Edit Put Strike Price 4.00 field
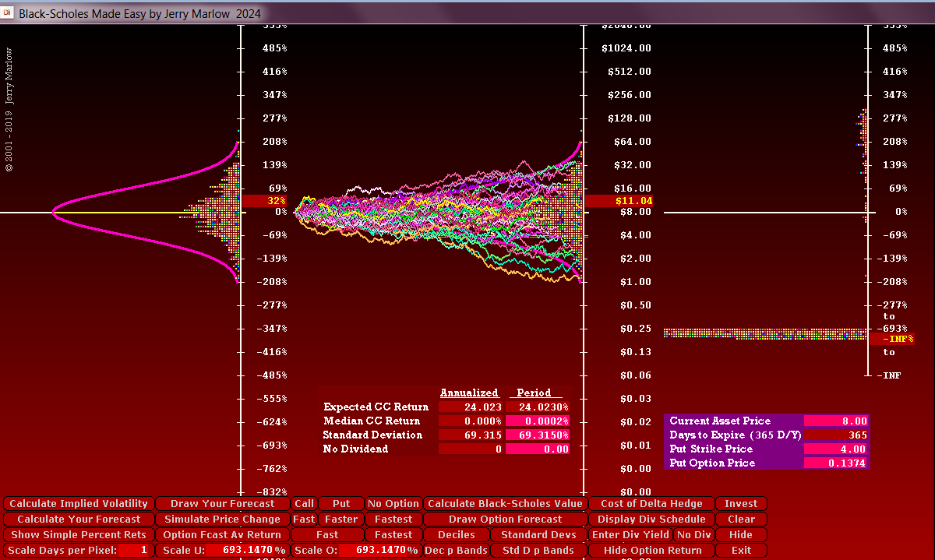 835,449
